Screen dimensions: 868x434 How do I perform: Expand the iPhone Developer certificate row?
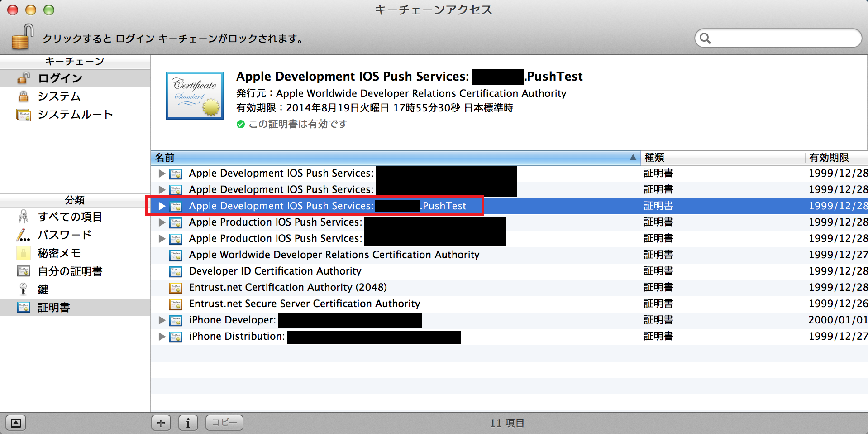point(162,320)
